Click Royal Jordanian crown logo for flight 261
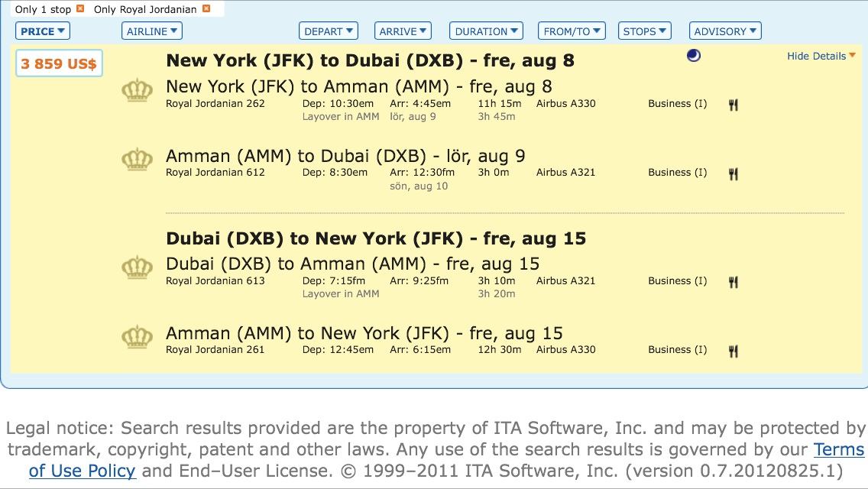Image resolution: width=868 pixels, height=489 pixels. [x=138, y=337]
